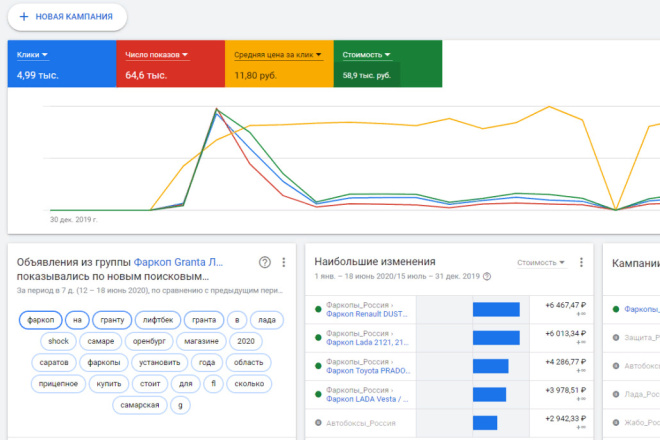Viewport: 660px width, 440px height.
Task: Click the 11,80 руб. average CPC value
Action: coord(255,75)
